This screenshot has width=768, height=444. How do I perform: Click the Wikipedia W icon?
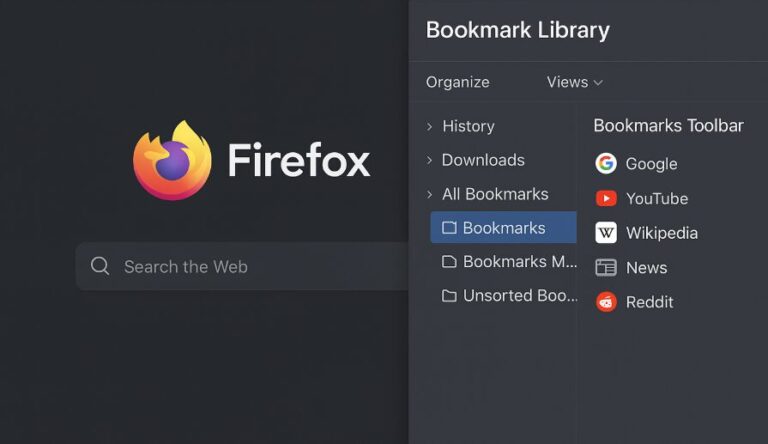[606, 233]
